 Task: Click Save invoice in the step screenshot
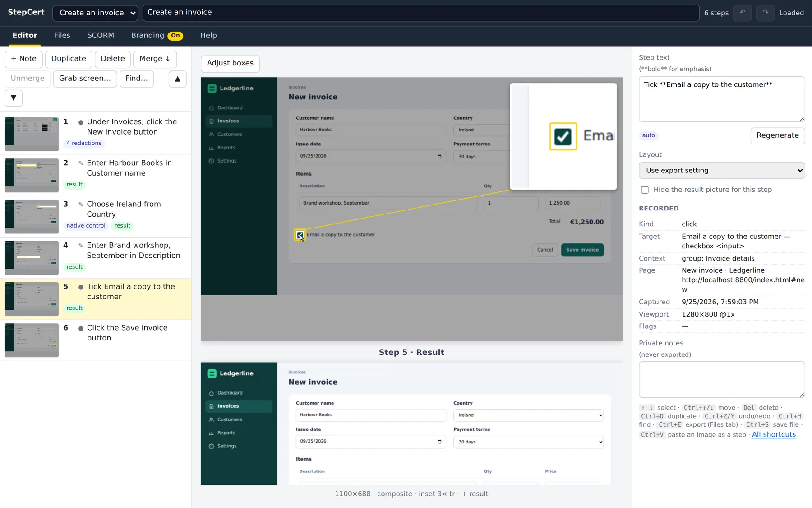pyautogui.click(x=582, y=250)
